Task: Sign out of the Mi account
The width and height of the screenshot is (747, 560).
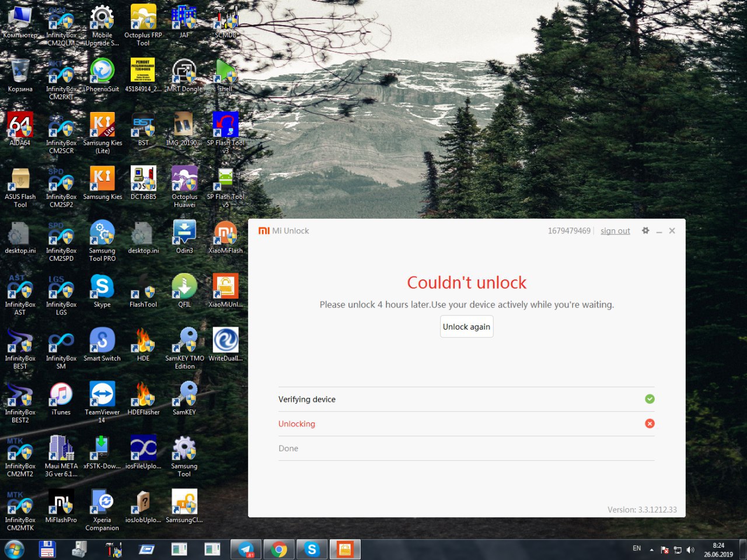Action: tap(615, 231)
